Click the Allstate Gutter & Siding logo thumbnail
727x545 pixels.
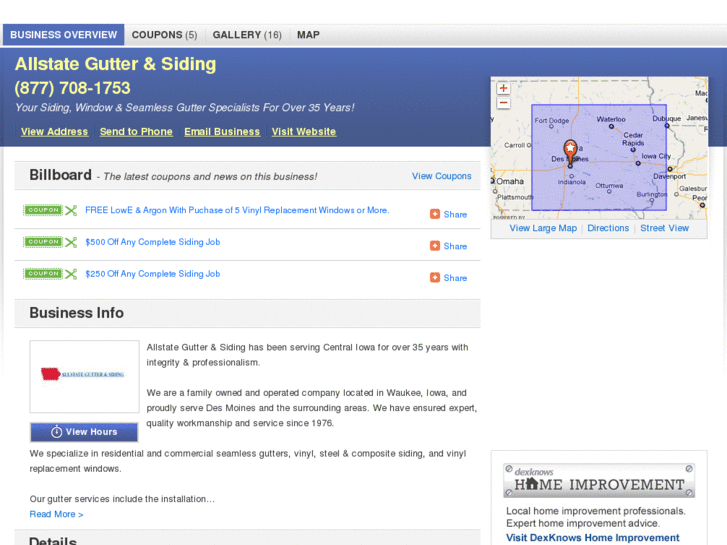pyautogui.click(x=84, y=376)
